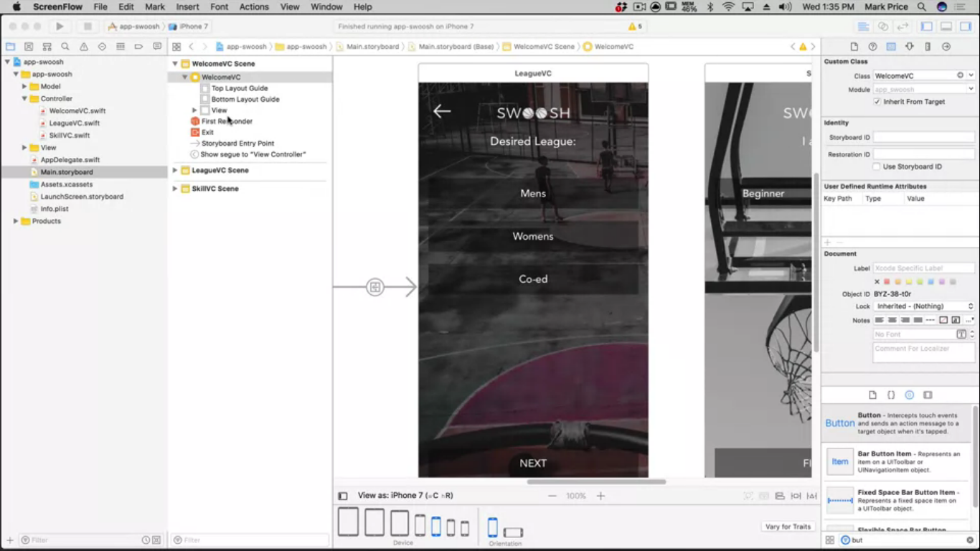Viewport: 980px width, 551px height.
Task: Click the Womens button on canvas
Action: (533, 236)
